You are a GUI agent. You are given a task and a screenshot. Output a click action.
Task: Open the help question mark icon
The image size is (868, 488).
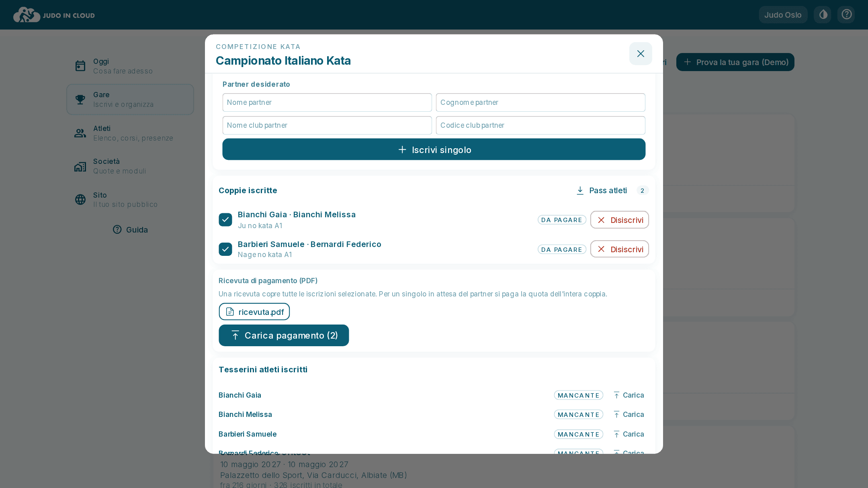point(846,15)
